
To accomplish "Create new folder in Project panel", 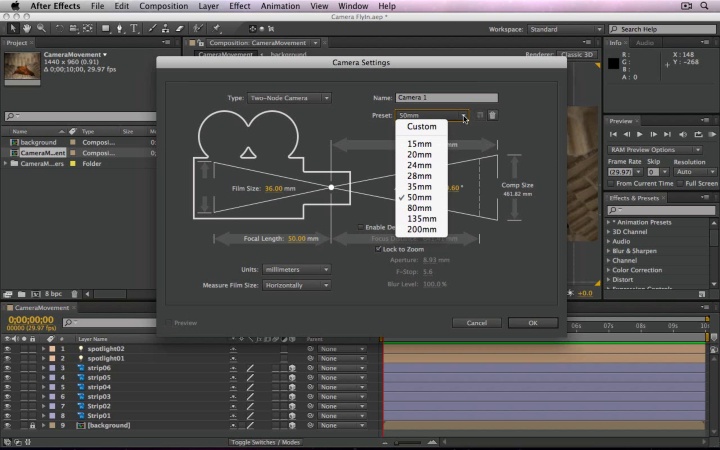I will [22, 294].
